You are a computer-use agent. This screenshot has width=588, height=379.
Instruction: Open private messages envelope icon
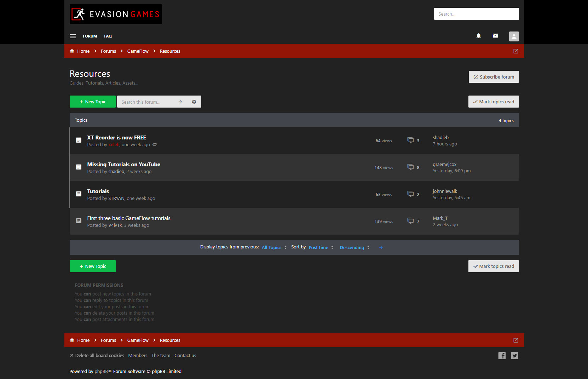pyautogui.click(x=495, y=36)
